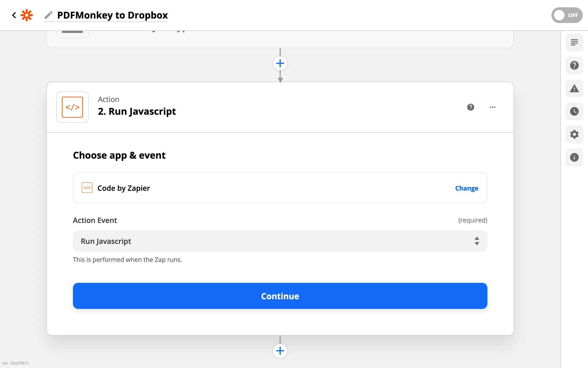This screenshot has width=588, height=368.
Task: Turn the Zap switch ON
Action: pos(567,15)
